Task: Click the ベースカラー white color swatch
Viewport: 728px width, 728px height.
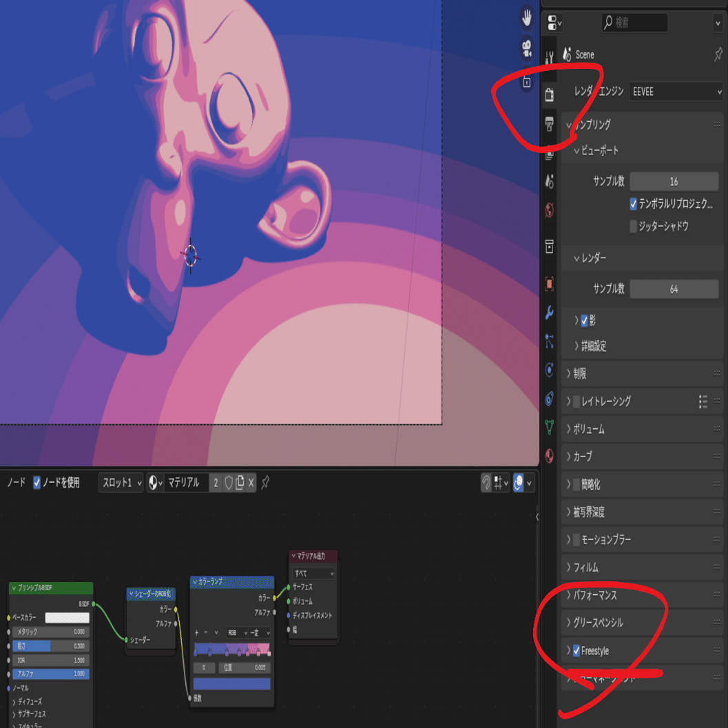Action: click(67, 618)
